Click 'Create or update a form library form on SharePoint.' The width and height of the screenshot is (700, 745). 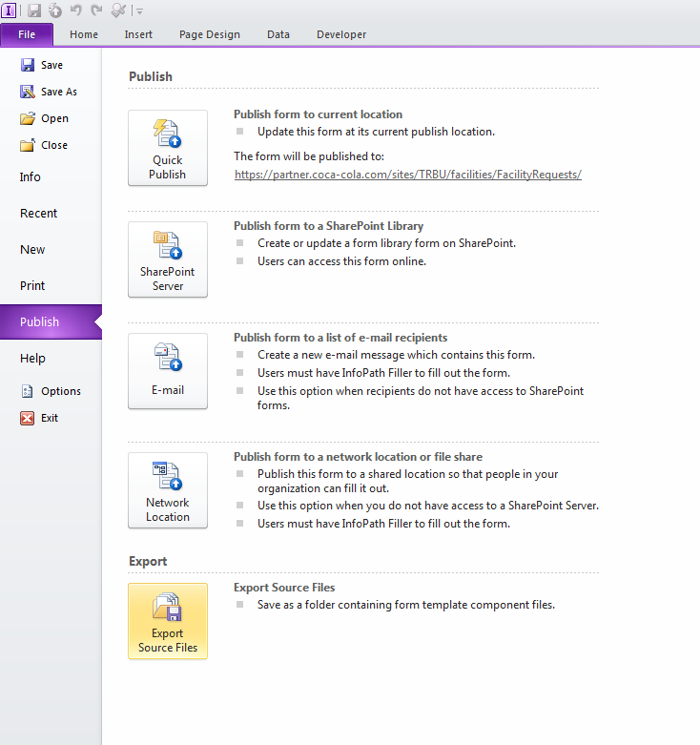[386, 243]
